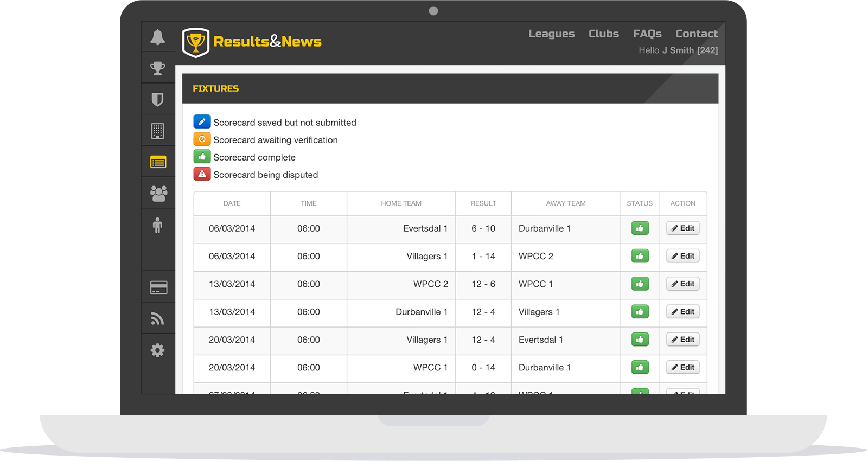Image resolution: width=868 pixels, height=461 pixels.
Task: Open the group of people icon
Action: [158, 193]
